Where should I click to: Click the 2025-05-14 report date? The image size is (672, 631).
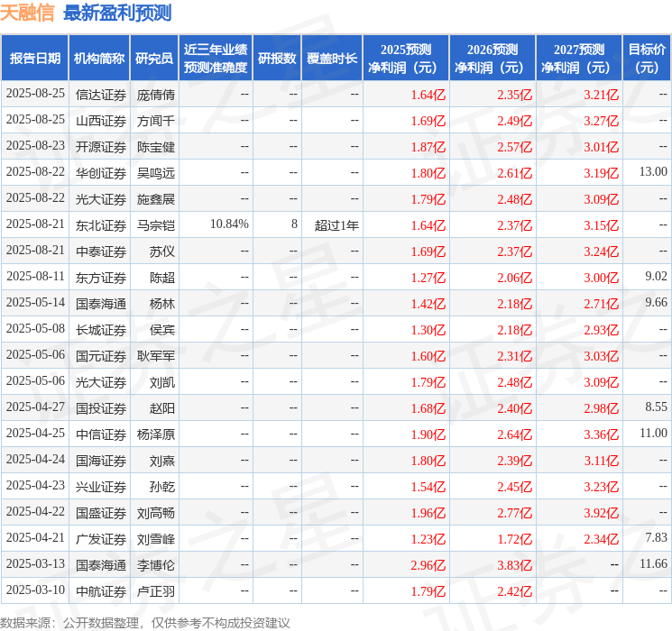35,303
